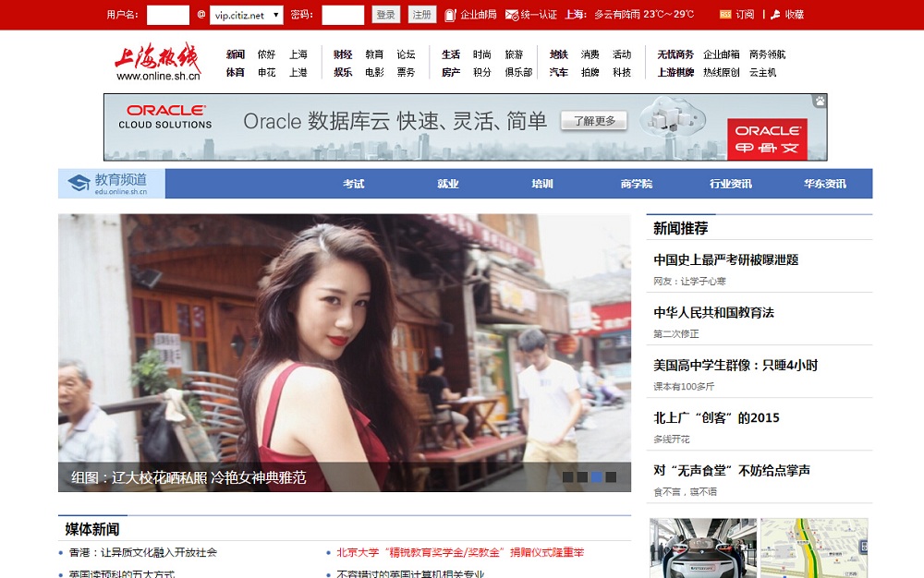Click the 热线原创 link
Viewport: 924px width, 578px height.
[x=722, y=72]
